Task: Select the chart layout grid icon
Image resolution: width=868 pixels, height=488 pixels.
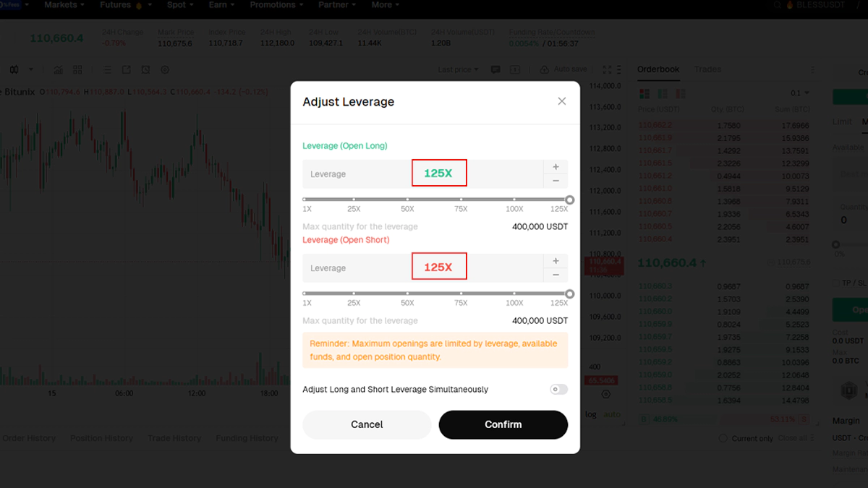Action: (77, 69)
